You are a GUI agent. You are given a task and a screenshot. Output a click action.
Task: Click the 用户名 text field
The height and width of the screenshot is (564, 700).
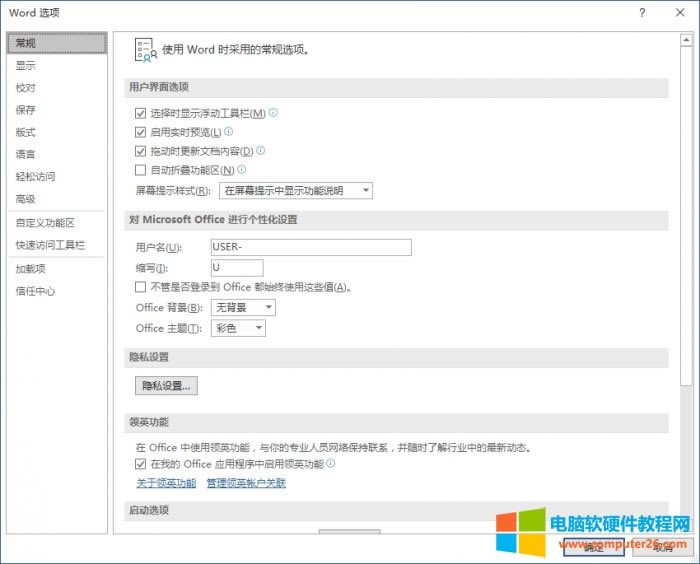tap(311, 247)
